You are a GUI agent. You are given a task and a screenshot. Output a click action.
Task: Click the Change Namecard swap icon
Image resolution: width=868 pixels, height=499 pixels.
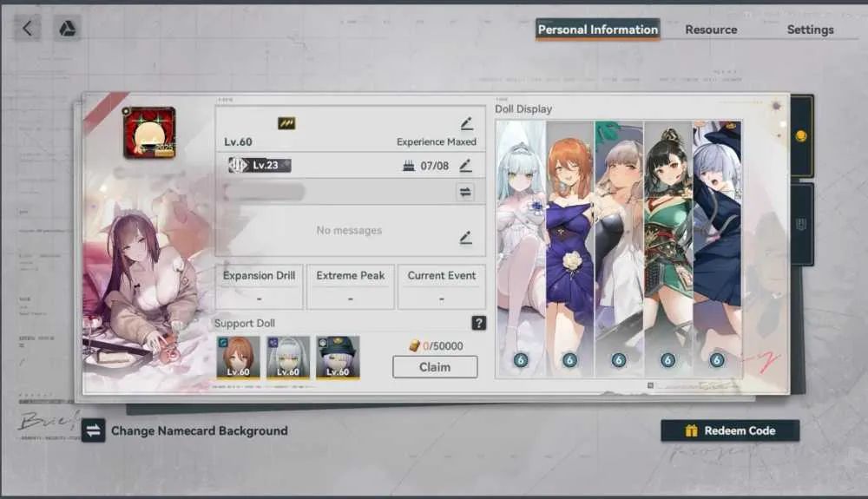[93, 430]
